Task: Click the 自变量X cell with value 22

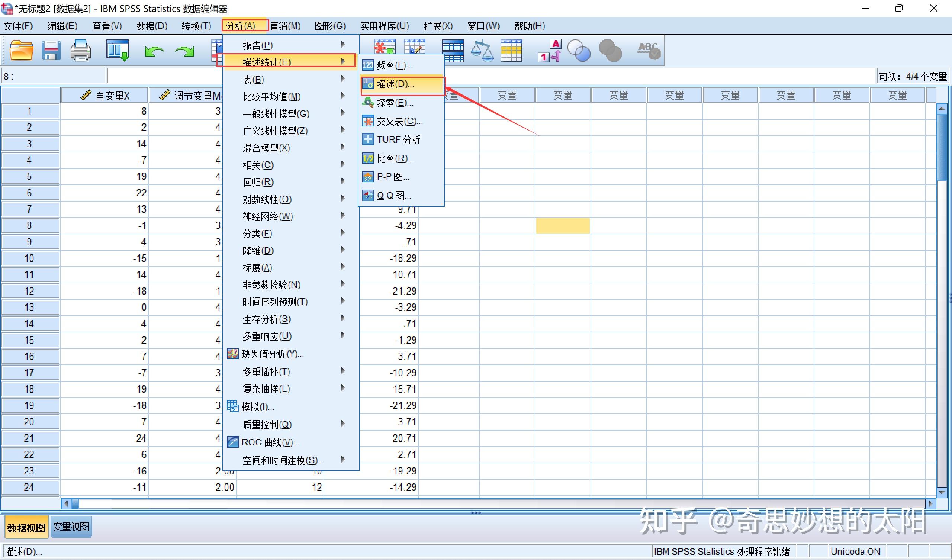Action: click(104, 193)
